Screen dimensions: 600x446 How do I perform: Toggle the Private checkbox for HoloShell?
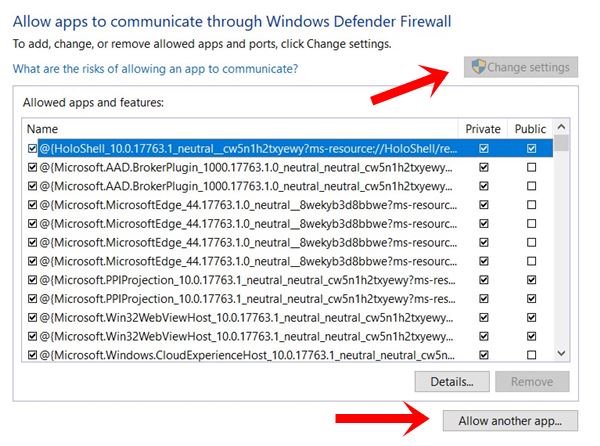coord(484,148)
